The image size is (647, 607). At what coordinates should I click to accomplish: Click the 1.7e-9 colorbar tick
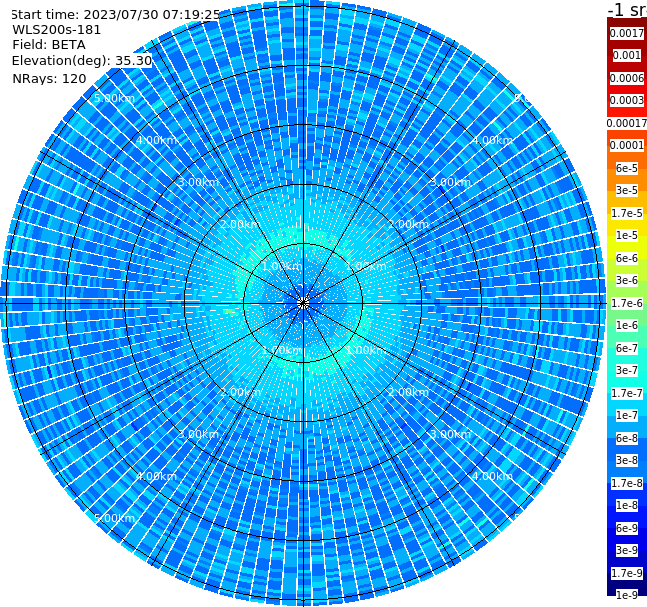click(627, 573)
